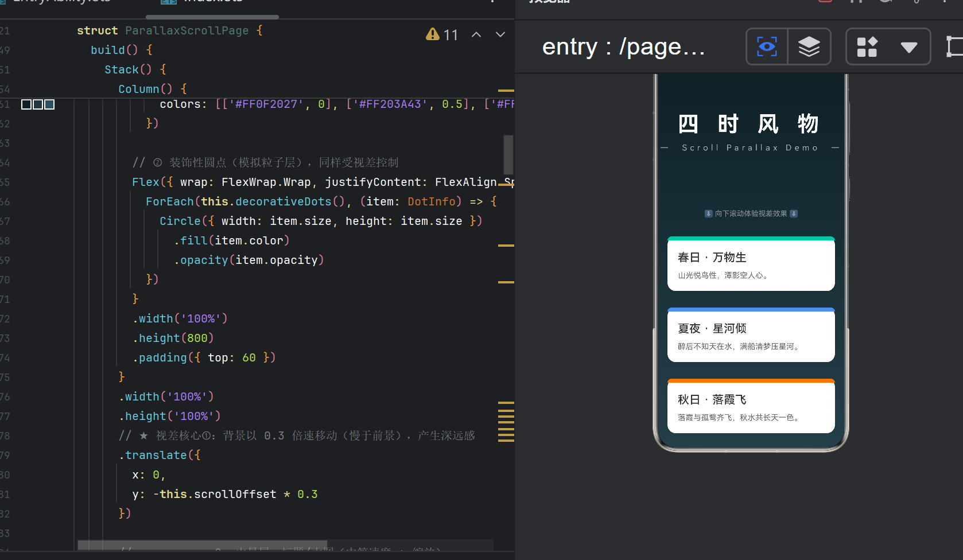This screenshot has width=963, height=560.
Task: Click the middle gutter color swatch for '#FF203A43'
Action: (38, 104)
